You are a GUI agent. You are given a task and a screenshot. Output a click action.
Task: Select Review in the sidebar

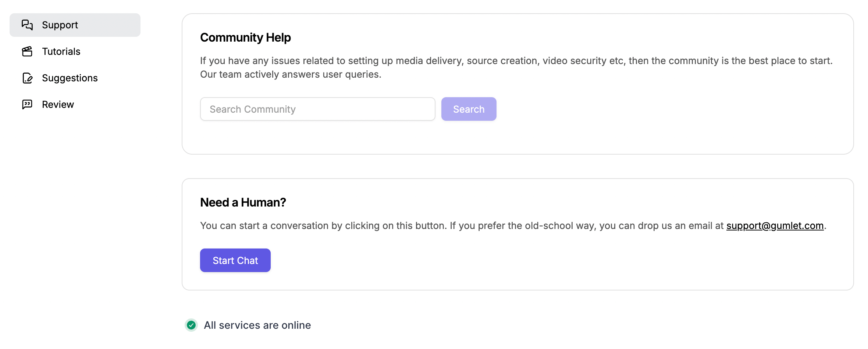[75, 105]
